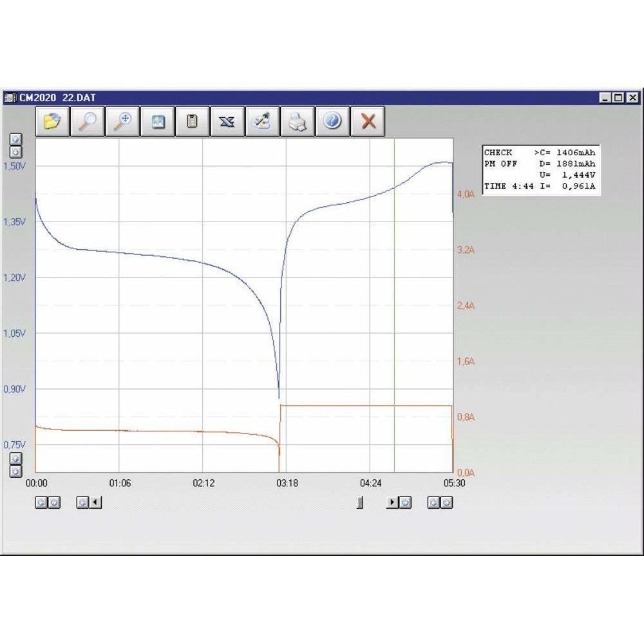Click the first small round button under 00:00

(x=41, y=502)
